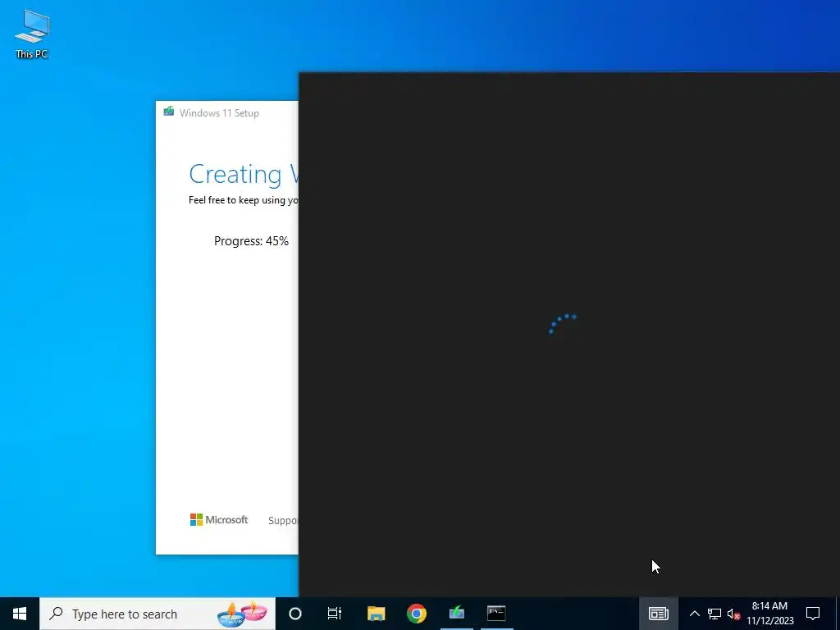This screenshot has height=630, width=840.
Task: Open the clock and date flyout
Action: coord(770,614)
